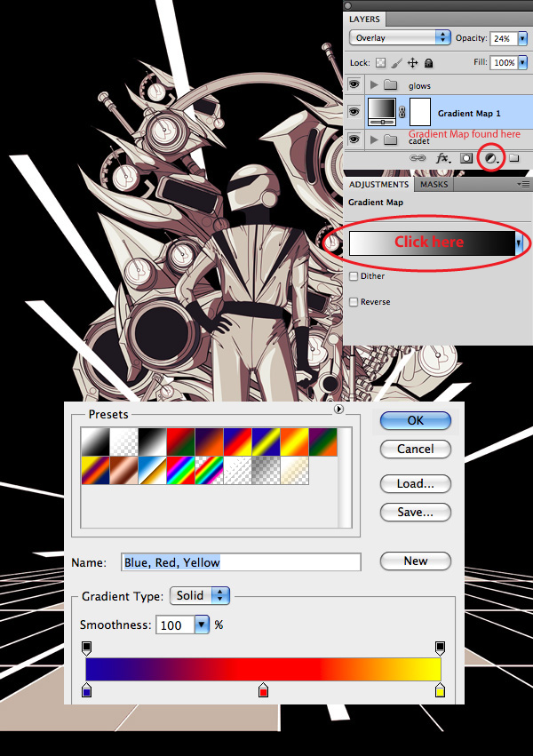Toggle visibility of the glows group

pos(354,85)
